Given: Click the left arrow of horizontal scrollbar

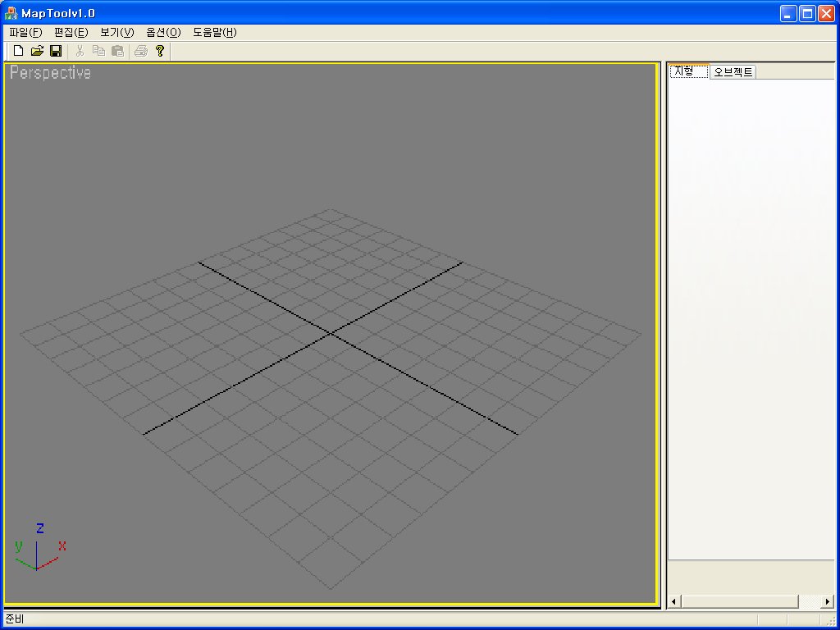Looking at the screenshot, I should (x=674, y=601).
